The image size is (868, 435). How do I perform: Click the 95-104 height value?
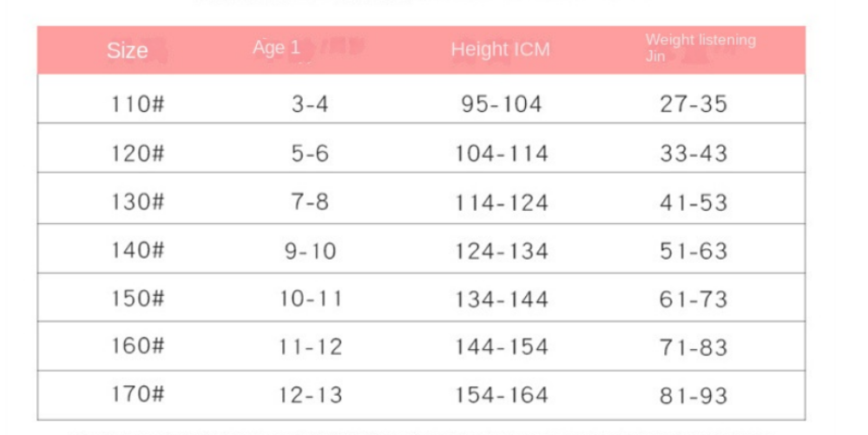502,104
